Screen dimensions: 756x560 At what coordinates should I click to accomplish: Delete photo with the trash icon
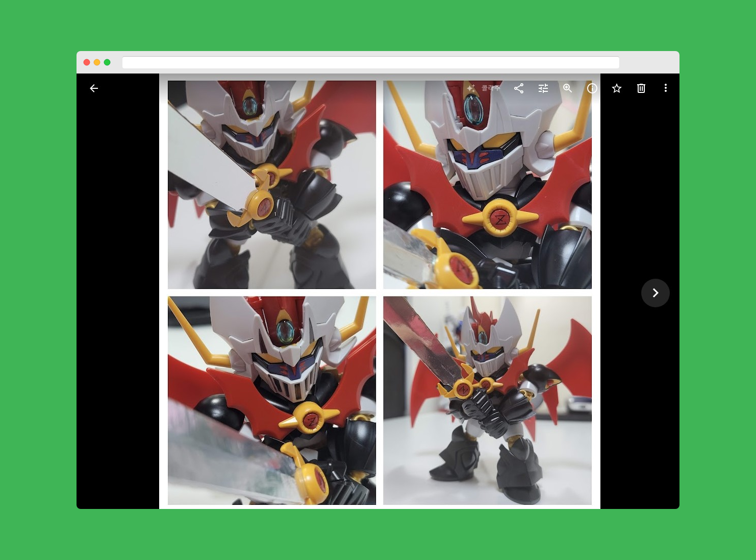[x=641, y=88]
